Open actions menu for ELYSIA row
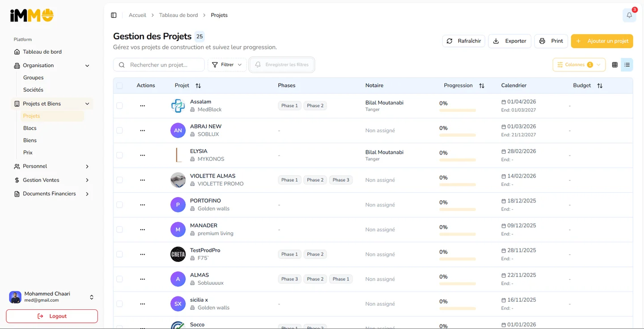This screenshot has width=644, height=329. [x=142, y=155]
